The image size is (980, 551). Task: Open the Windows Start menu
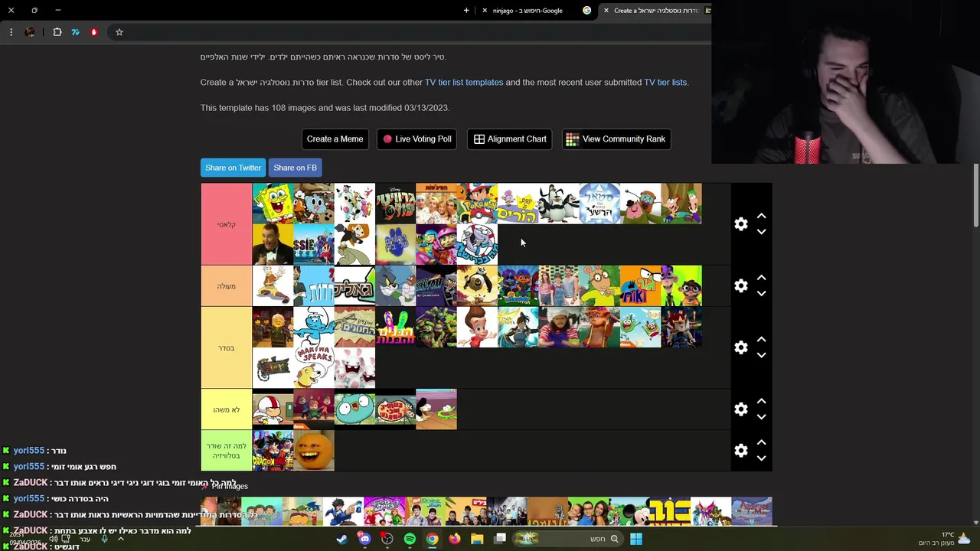(636, 539)
